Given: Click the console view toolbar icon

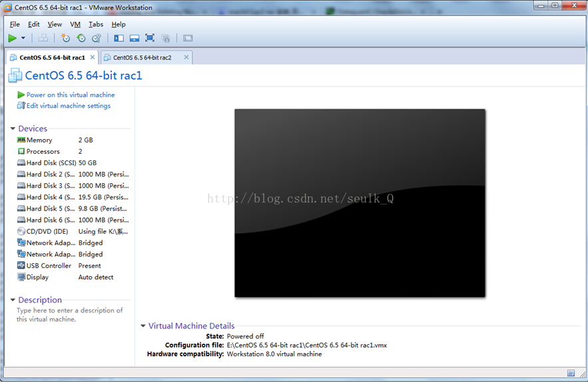Looking at the screenshot, I should click(188, 38).
